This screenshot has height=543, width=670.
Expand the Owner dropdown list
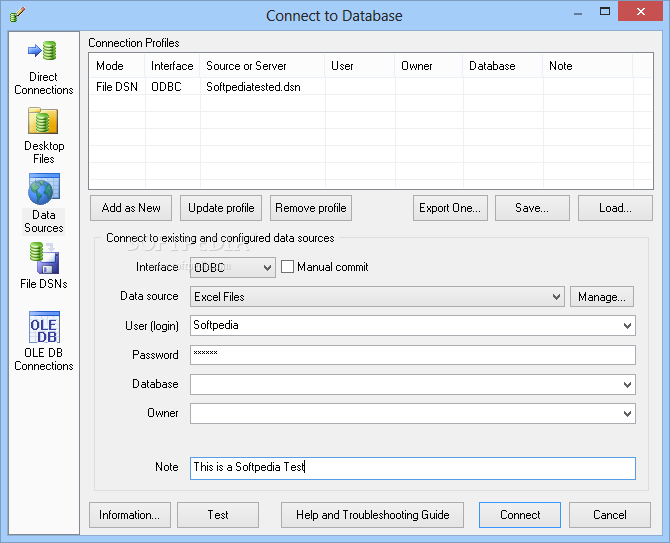tap(627, 414)
